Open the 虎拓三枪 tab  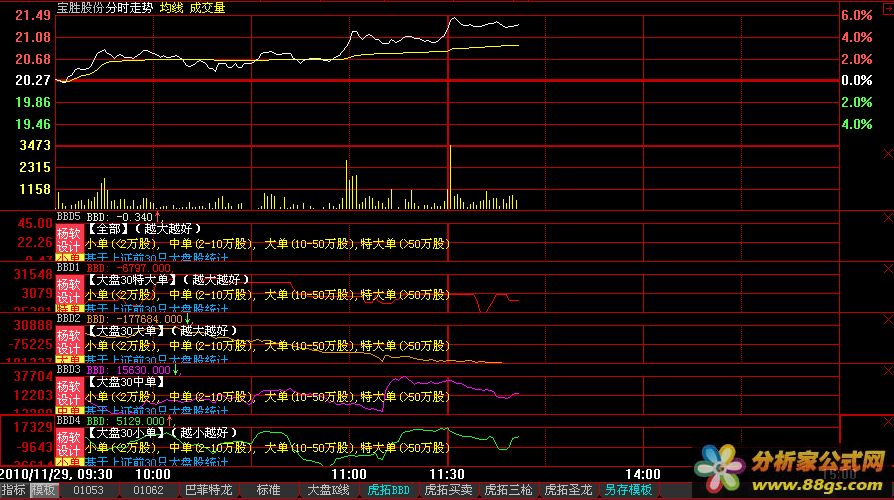[x=508, y=490]
